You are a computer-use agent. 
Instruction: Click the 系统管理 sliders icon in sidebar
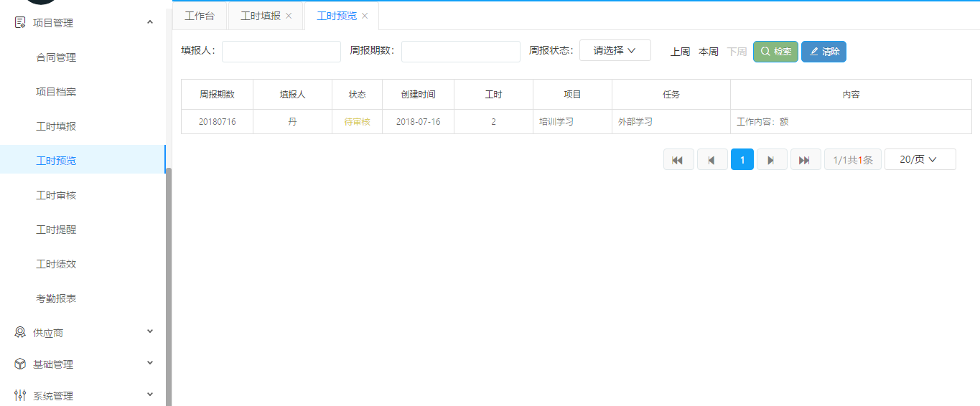20,396
